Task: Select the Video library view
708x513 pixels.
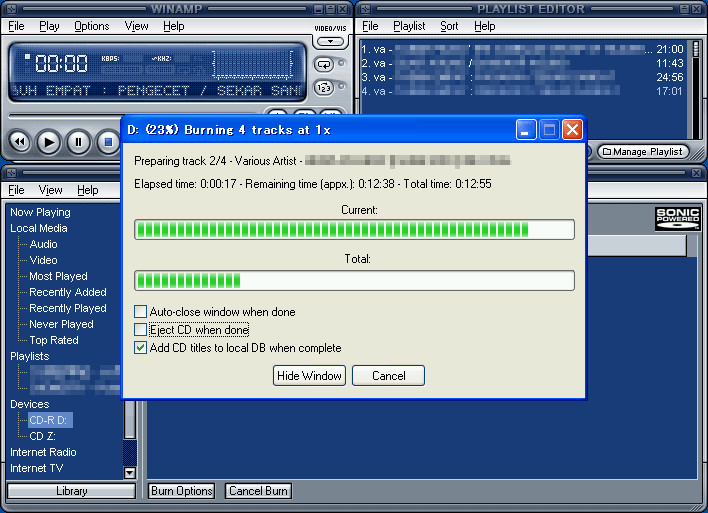Action: 43,260
